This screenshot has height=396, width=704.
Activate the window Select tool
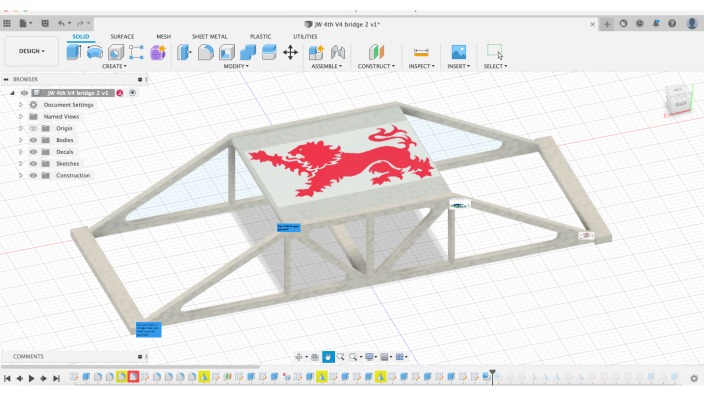click(495, 52)
